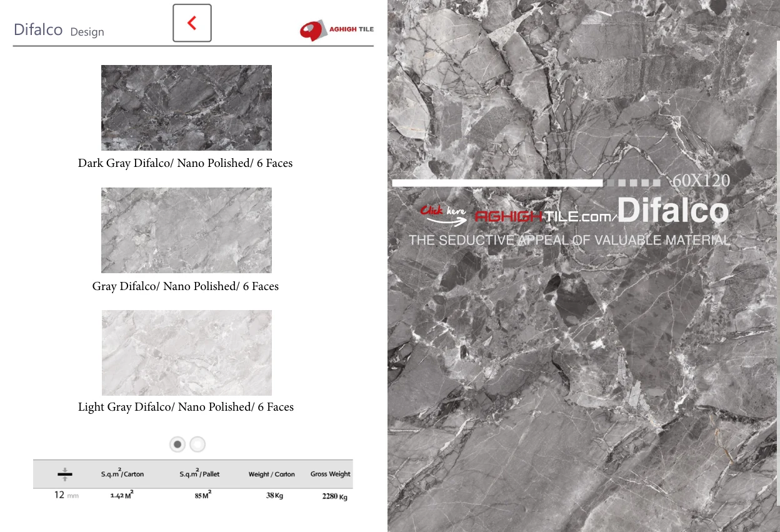Click the 'Dark Gray Difalco/ Nano Polished/ 6 Faces' caption
The width and height of the screenshot is (780, 532).
point(185,163)
